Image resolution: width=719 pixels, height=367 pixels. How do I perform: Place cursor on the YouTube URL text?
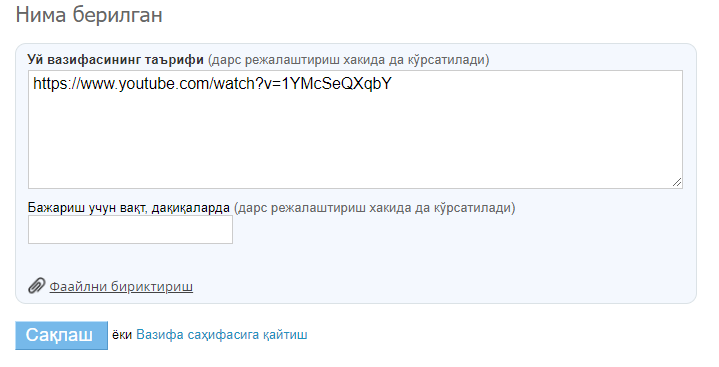[x=212, y=84]
